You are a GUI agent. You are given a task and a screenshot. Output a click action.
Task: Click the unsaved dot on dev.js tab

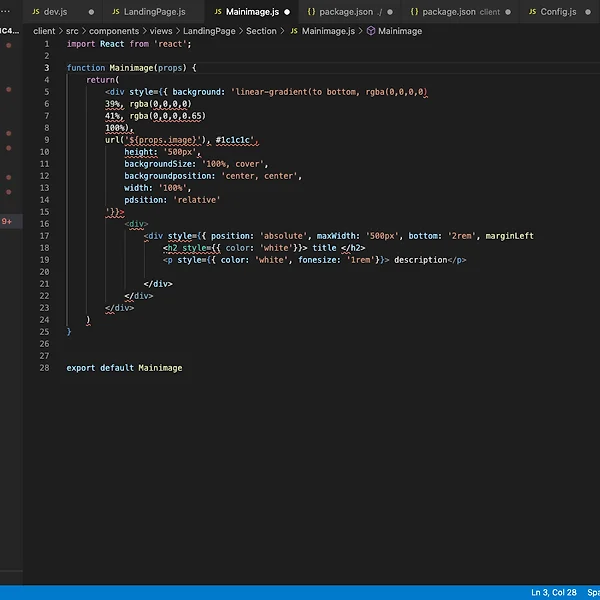[x=92, y=12]
